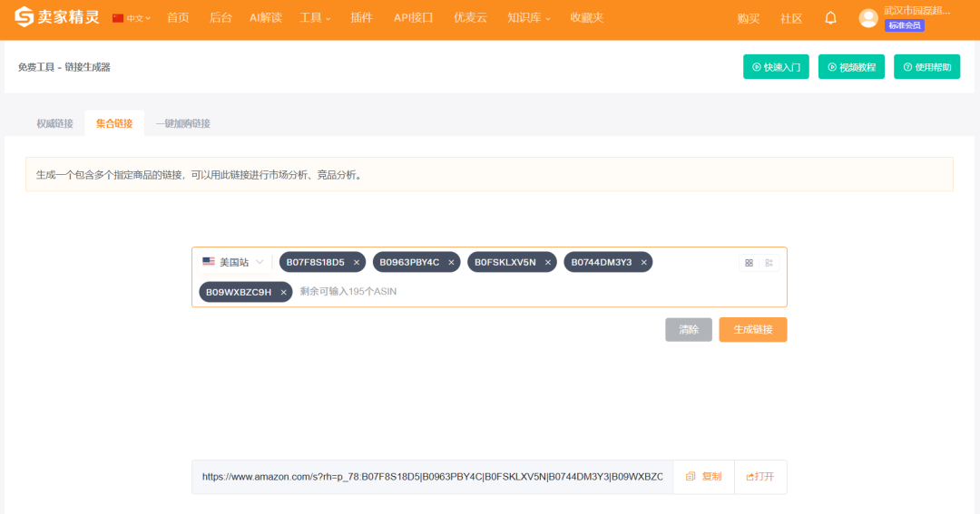The height and width of the screenshot is (514, 980).
Task: Click the ASIN tag text B0963PBY4C
Action: (x=409, y=262)
